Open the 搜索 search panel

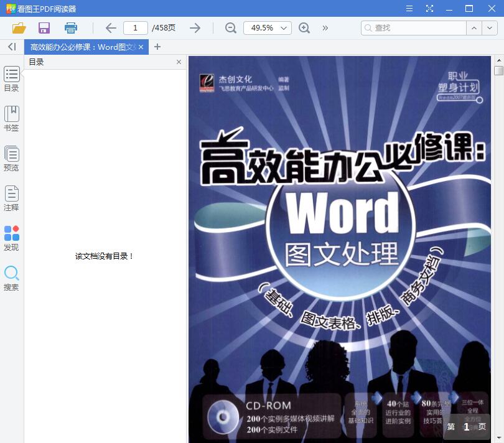point(12,278)
